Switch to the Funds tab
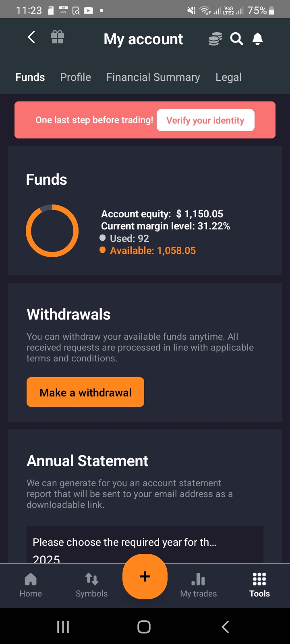Viewport: 290px width, 644px height. point(30,77)
